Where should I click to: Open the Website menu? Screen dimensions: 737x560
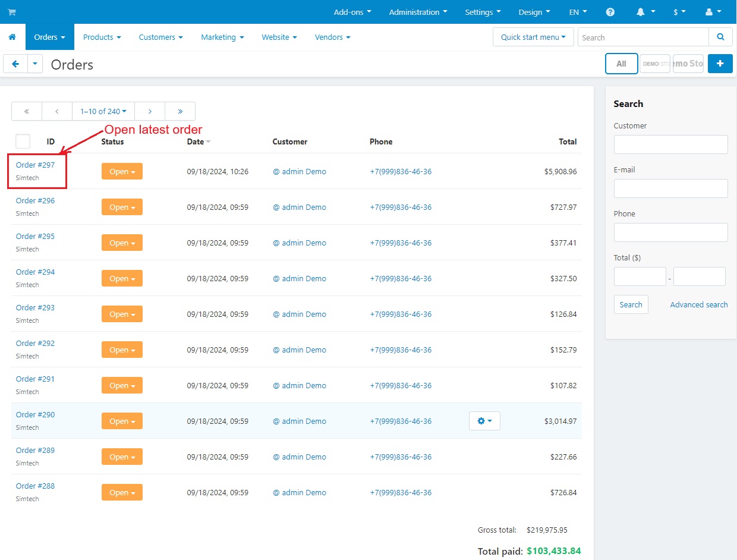click(279, 37)
